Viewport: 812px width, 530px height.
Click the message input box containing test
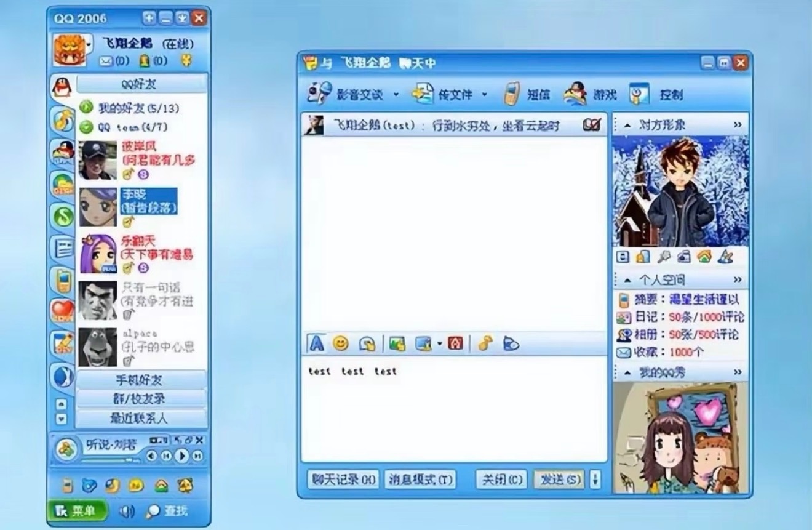454,409
